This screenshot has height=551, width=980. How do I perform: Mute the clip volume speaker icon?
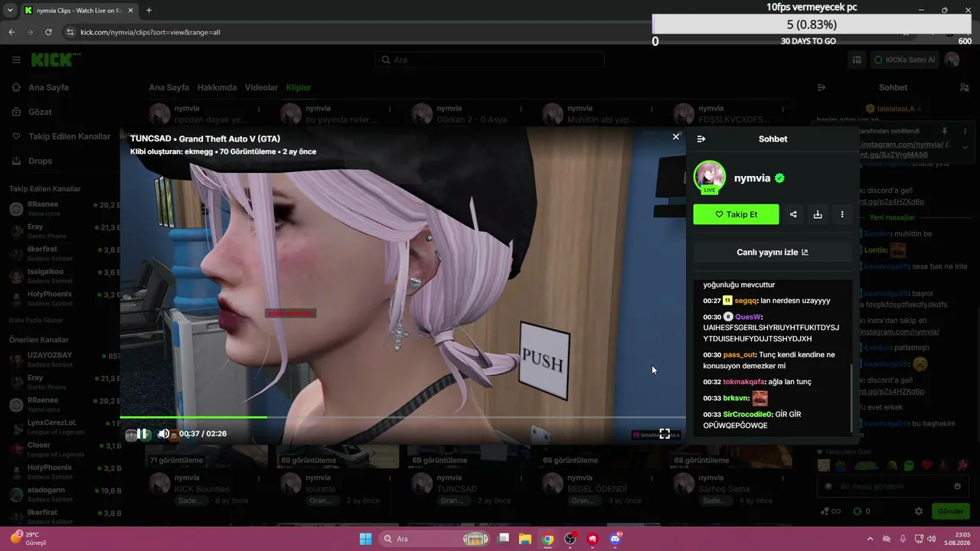[x=163, y=434]
